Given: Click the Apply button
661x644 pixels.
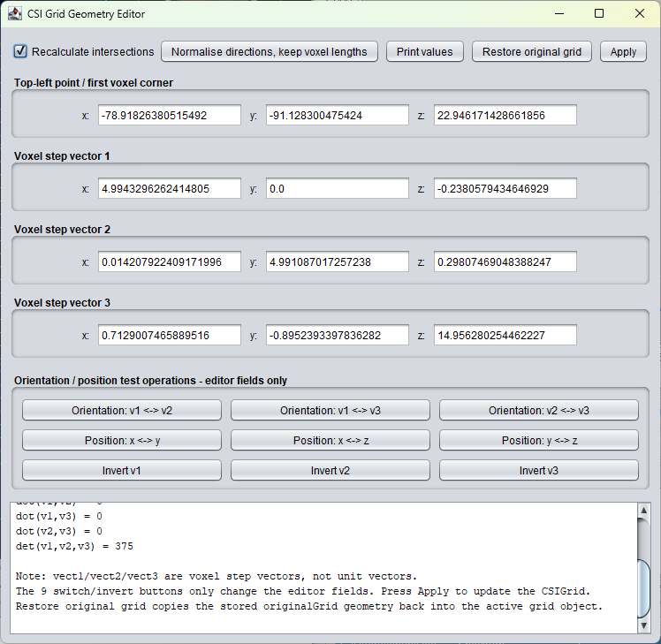Looking at the screenshot, I should (x=623, y=51).
